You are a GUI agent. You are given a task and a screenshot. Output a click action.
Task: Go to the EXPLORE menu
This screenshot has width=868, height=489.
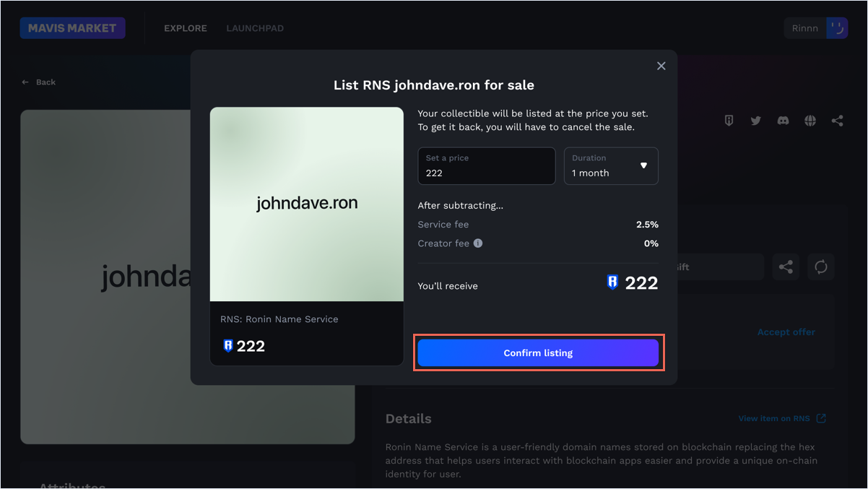pos(186,28)
